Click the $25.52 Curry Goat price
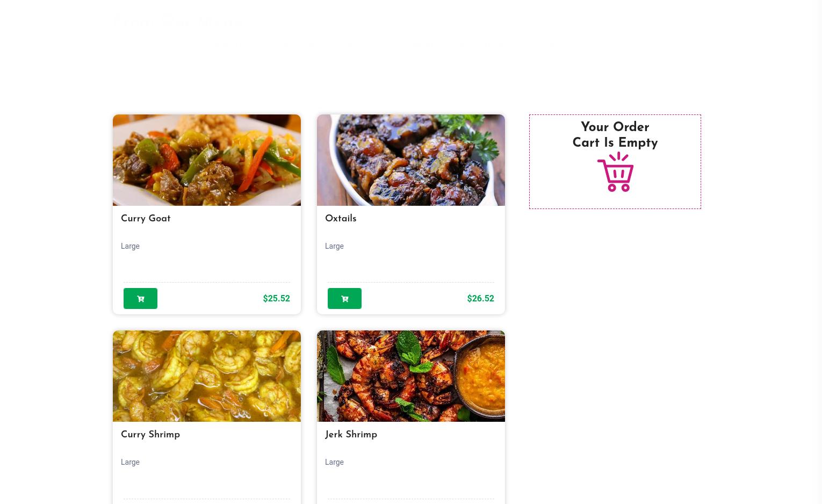This screenshot has height=504, width=822. pyautogui.click(x=276, y=298)
